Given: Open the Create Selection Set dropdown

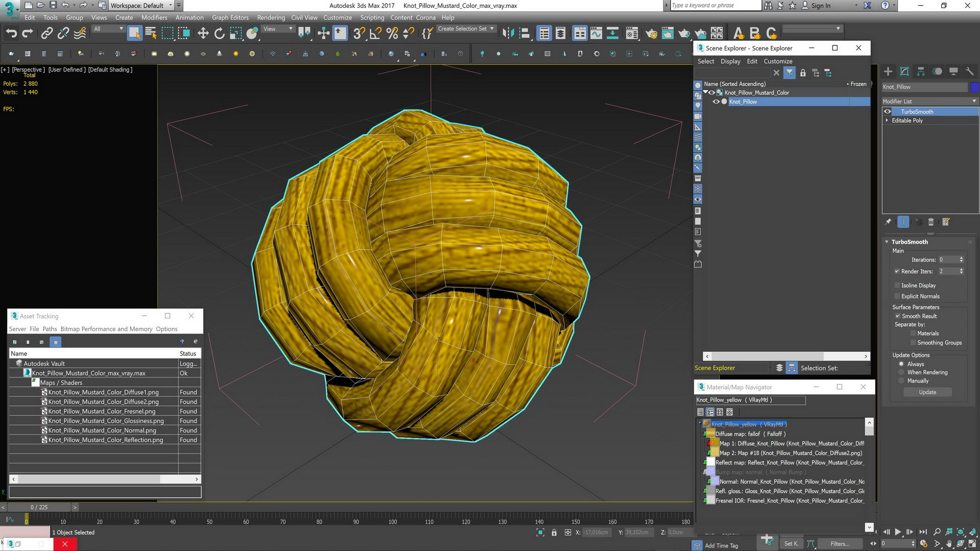Looking at the screenshot, I should click(466, 29).
